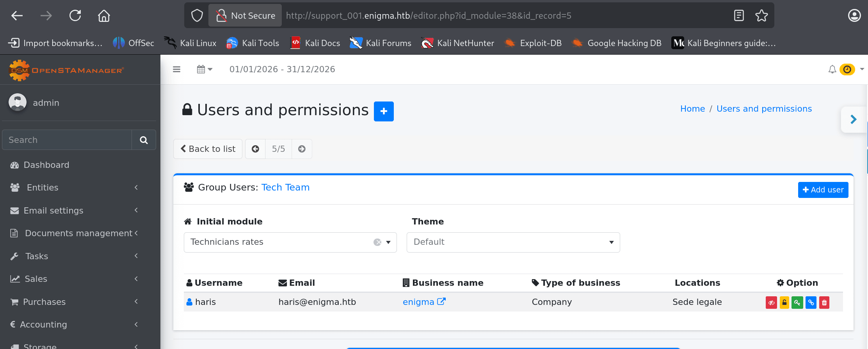Click the green key icon for haris
Image resolution: width=868 pixels, height=349 pixels.
point(797,303)
